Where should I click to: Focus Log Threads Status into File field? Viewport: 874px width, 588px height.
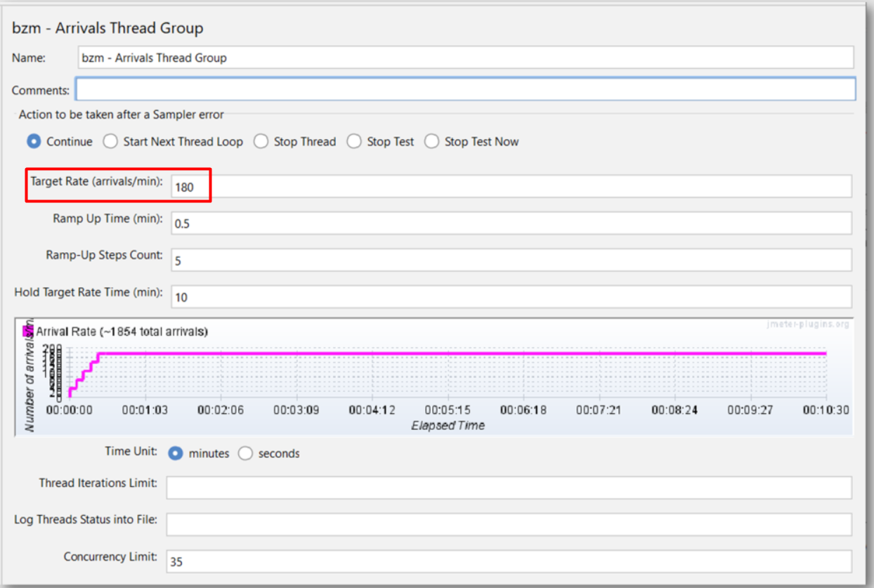pos(509,523)
